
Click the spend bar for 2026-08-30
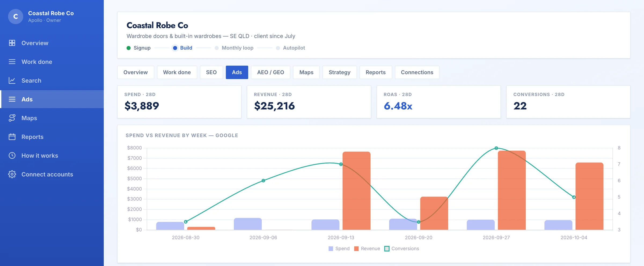pos(170,226)
